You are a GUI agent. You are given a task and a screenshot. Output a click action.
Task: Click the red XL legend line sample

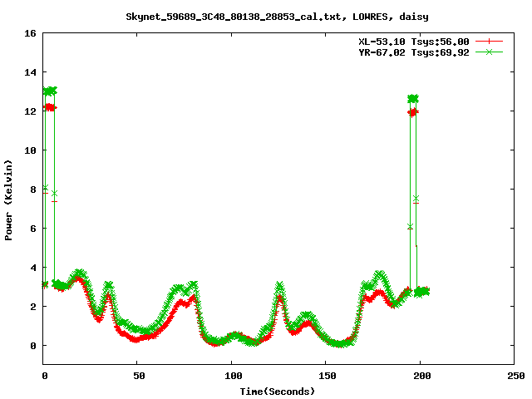pos(489,42)
